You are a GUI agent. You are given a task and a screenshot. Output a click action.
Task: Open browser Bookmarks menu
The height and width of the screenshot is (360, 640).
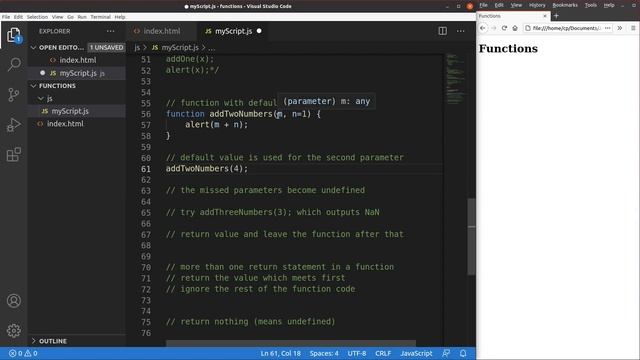coord(565,5)
